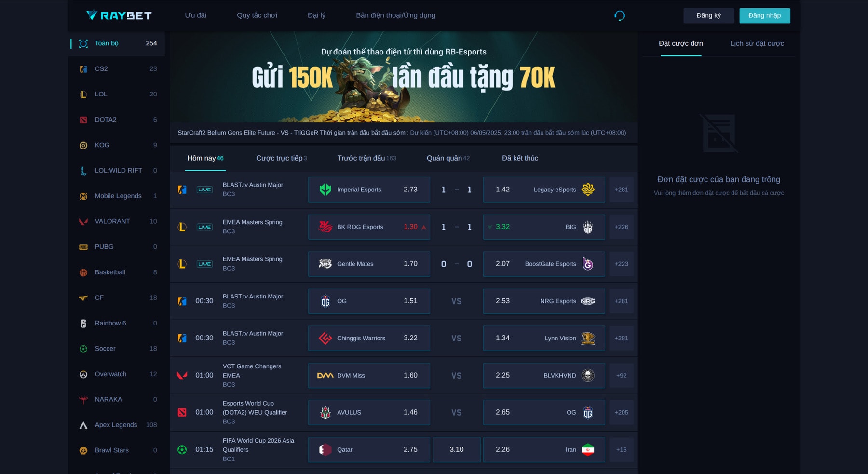
Task: Click the Imperial Esports team logo
Action: tap(325, 190)
